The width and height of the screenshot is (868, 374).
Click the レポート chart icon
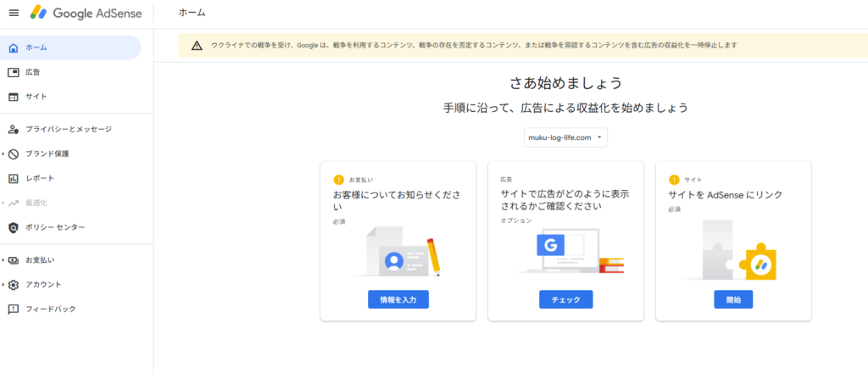[x=14, y=178]
